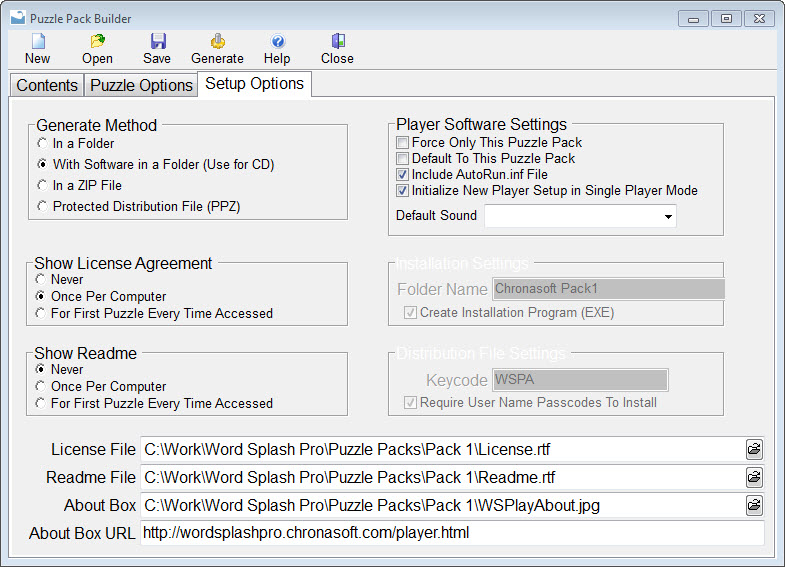The height and width of the screenshot is (567, 785).
Task: Select In a ZIP File generate method
Action: [42, 185]
